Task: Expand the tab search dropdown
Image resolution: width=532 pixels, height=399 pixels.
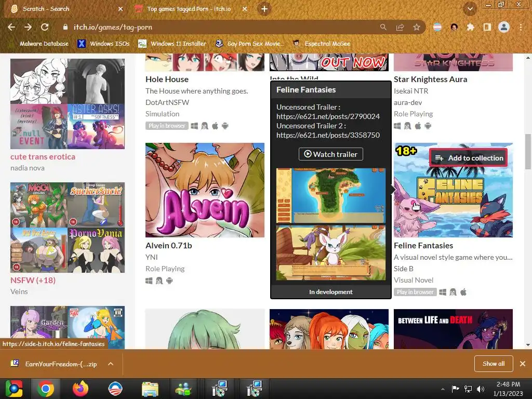Action: pos(470,9)
